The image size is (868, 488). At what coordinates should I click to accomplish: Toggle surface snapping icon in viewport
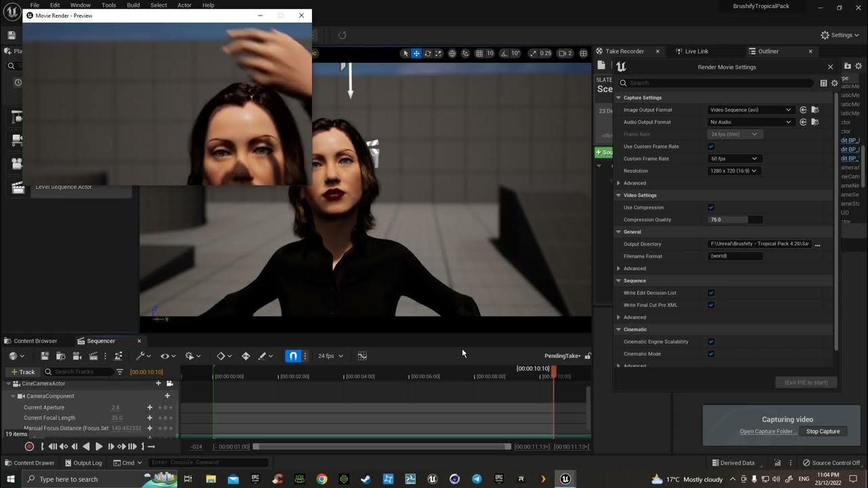[x=465, y=54]
